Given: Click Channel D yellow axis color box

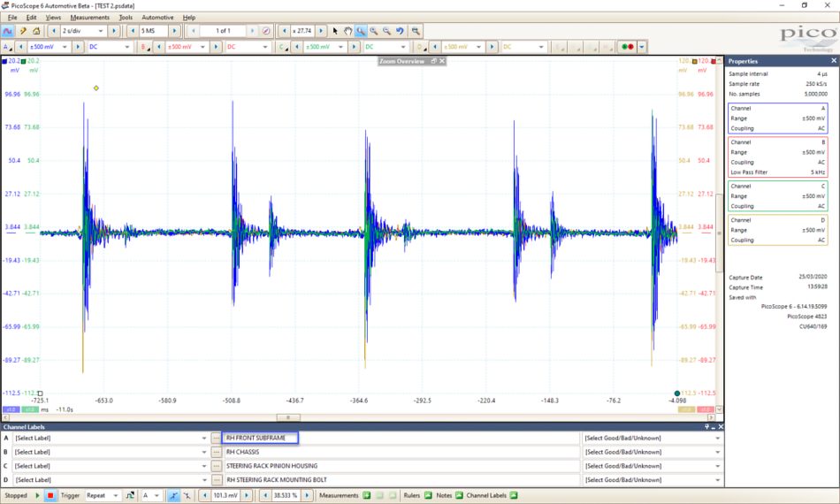Looking at the screenshot, I should tap(694, 61).
